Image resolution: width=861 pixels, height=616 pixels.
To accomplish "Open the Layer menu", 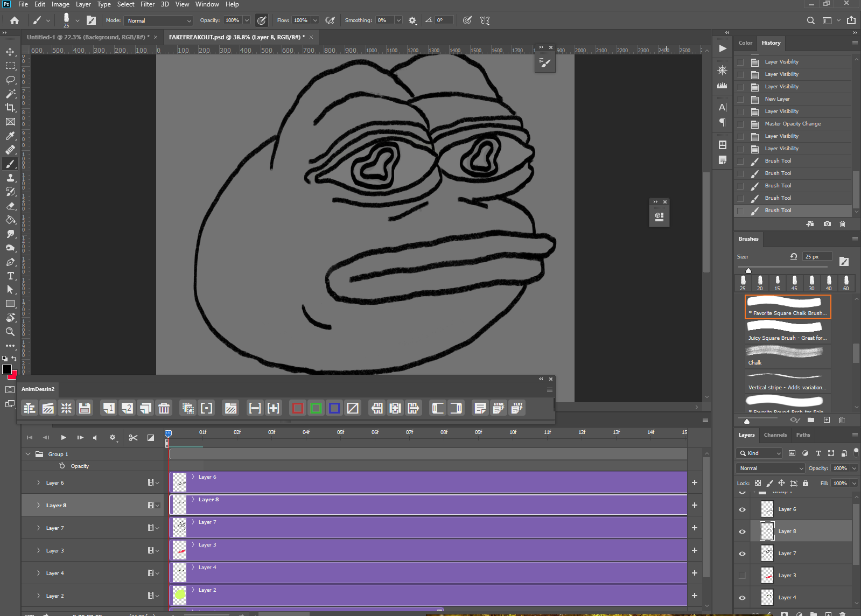I will pyautogui.click(x=83, y=4).
